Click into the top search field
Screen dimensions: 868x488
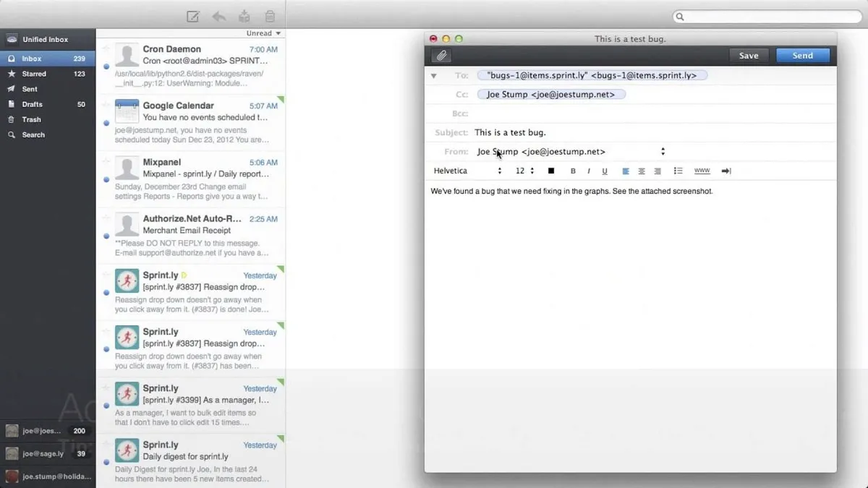pyautogui.click(x=767, y=17)
